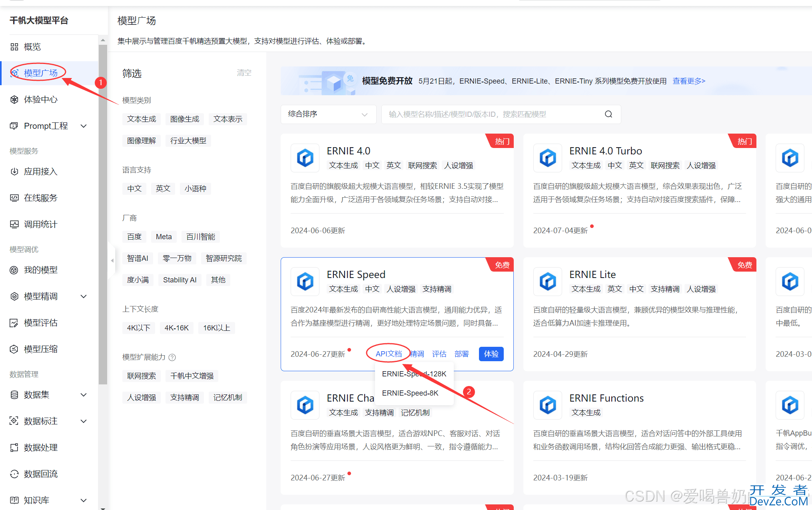Screen dimensions: 812x510
Task: Toggle the 图像生成 category filter
Action: point(185,119)
